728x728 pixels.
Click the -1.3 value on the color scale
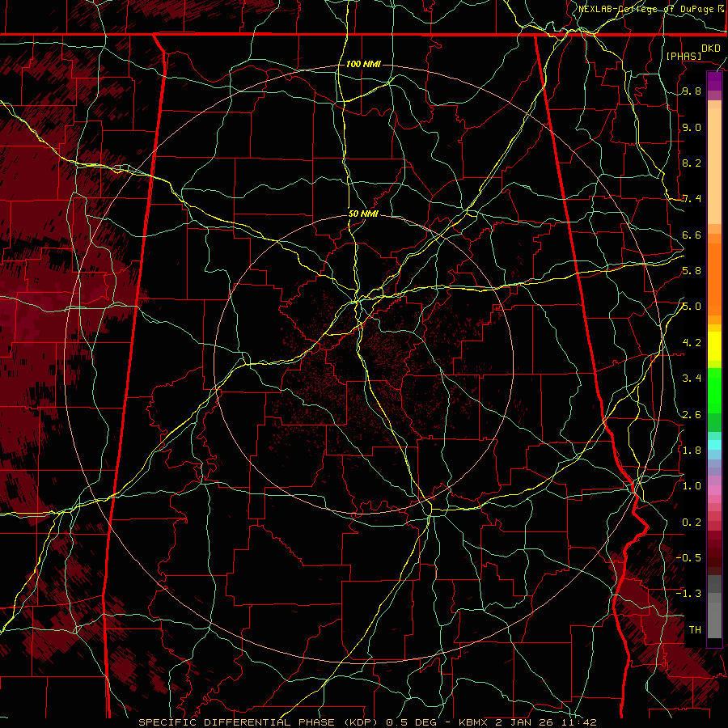(688, 594)
